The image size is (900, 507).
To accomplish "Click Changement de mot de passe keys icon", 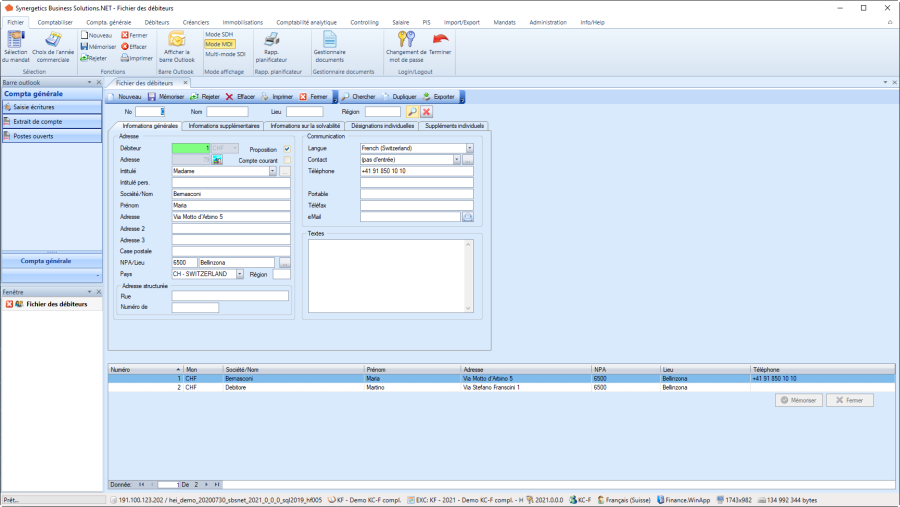I will click(406, 41).
